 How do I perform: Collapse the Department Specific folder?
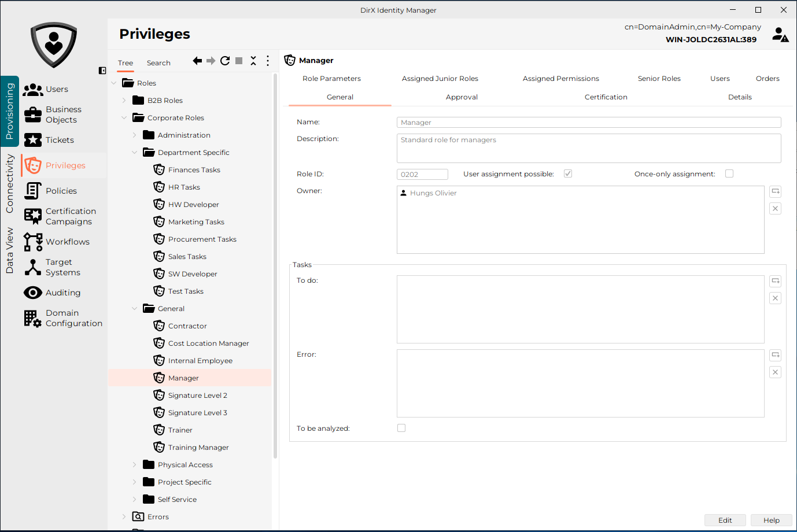(134, 153)
